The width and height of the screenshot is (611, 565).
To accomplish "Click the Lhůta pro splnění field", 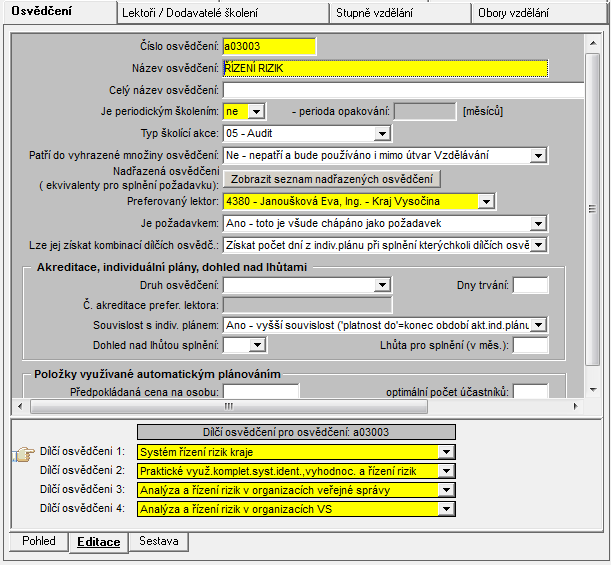I will click(530, 345).
